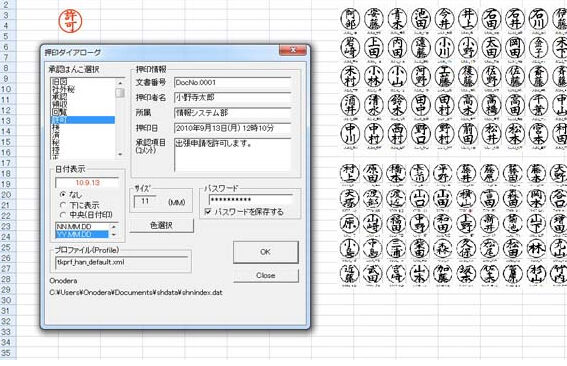Choose YY.MM.DD date format
The height and width of the screenshot is (366, 567).
pyautogui.click(x=82, y=234)
